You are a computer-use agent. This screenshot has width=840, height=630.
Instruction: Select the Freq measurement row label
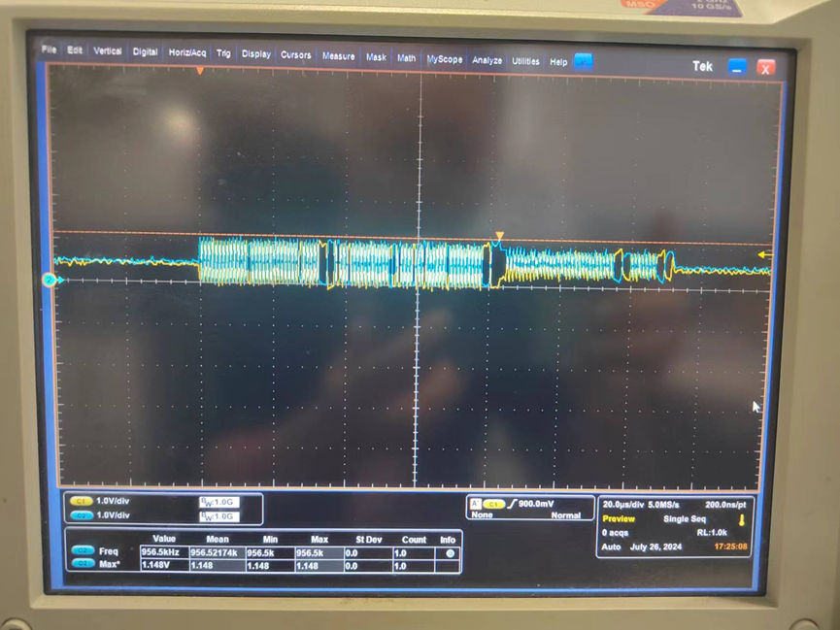coord(108,551)
